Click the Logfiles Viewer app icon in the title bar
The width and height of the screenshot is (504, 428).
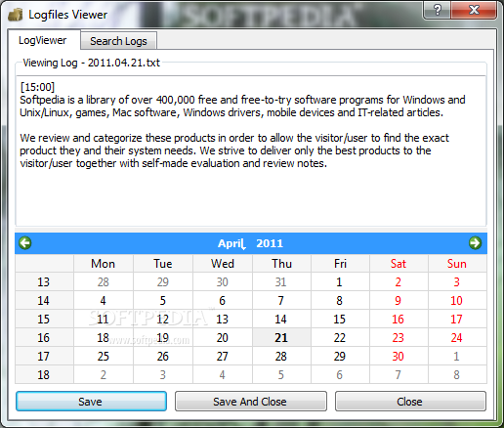click(16, 15)
